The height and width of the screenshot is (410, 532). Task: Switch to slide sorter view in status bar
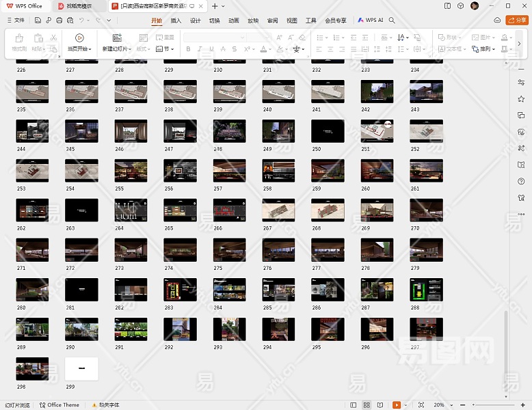pos(367,405)
